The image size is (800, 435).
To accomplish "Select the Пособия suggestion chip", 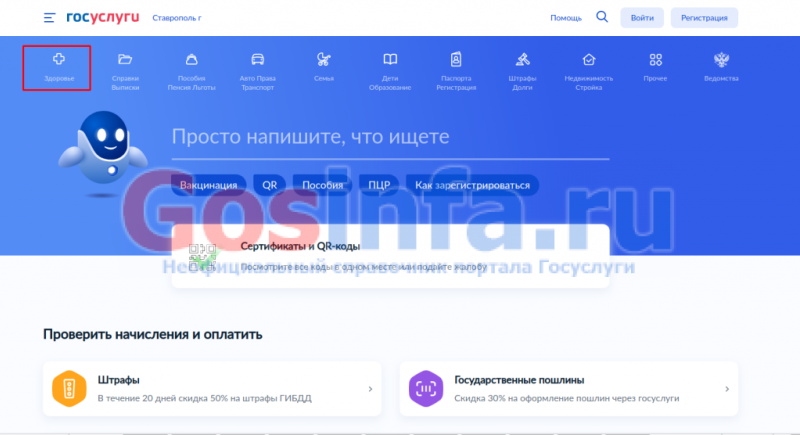I will coord(322,185).
